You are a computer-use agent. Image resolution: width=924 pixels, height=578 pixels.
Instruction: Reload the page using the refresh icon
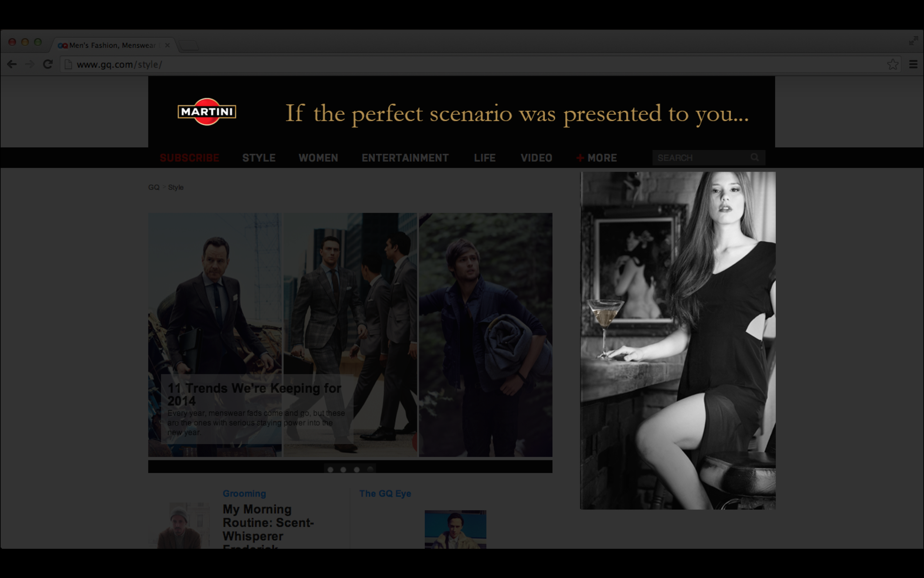point(48,64)
